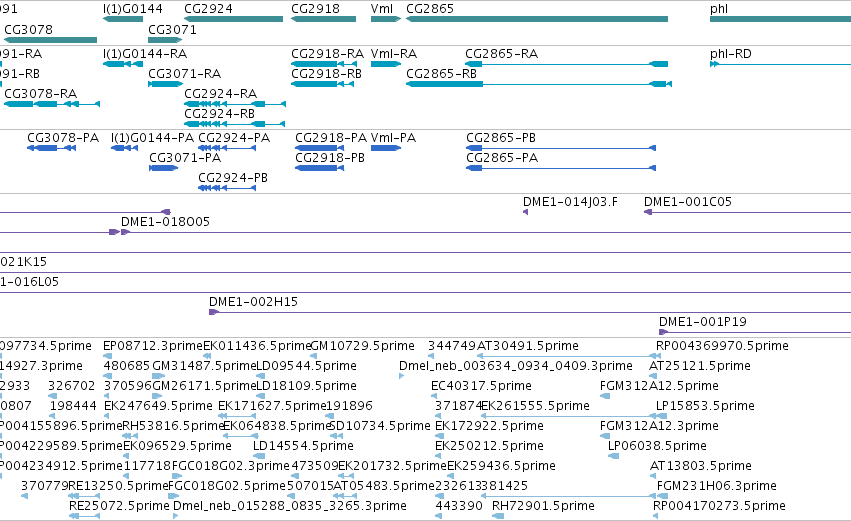Click the Vml-PA protein label

click(393, 138)
